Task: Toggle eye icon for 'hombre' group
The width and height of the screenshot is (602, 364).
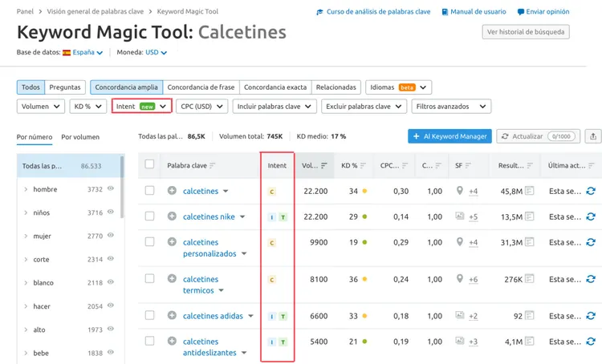Action: point(111,188)
